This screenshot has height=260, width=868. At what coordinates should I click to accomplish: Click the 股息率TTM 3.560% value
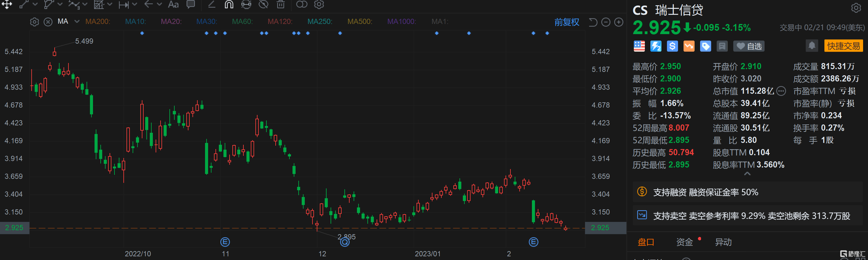point(770,164)
